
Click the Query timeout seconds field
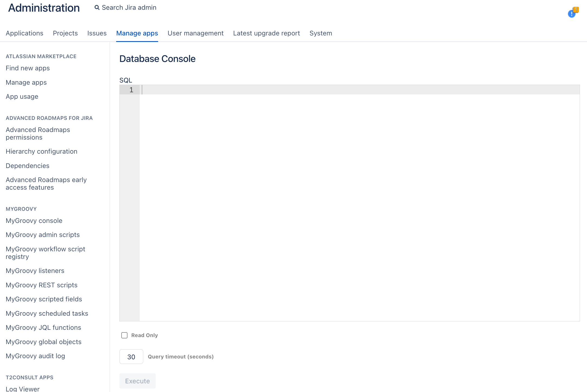click(131, 357)
